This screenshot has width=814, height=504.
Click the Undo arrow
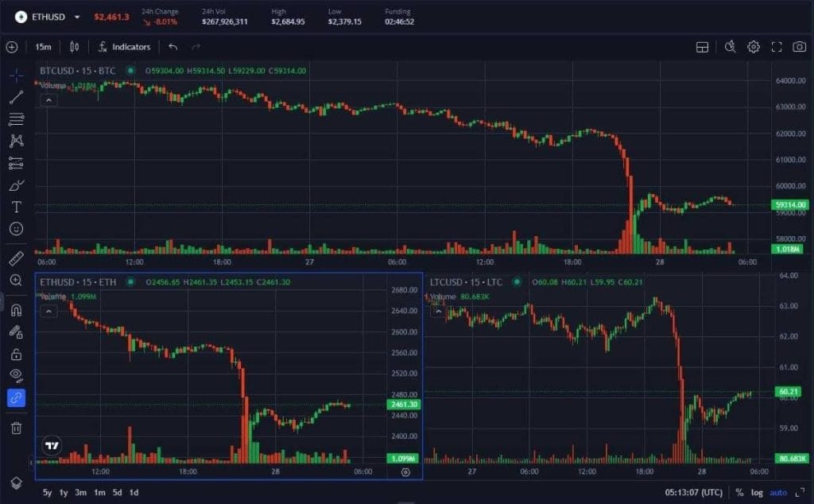[172, 47]
